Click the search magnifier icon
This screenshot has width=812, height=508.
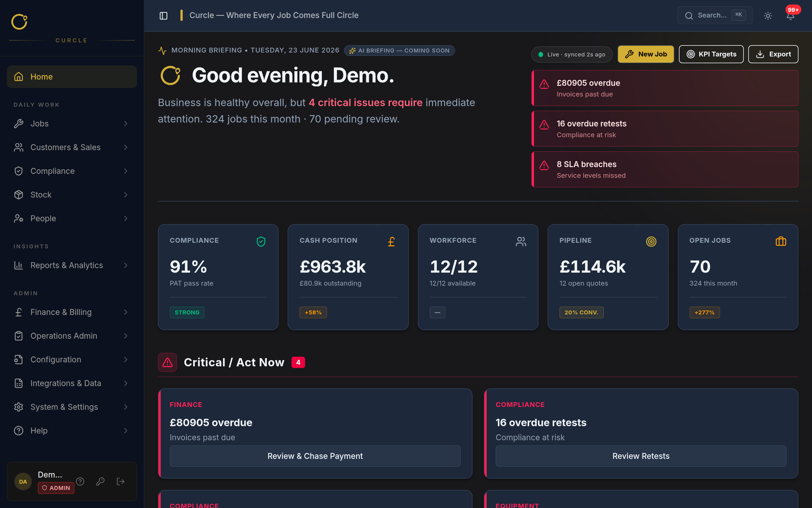coord(689,16)
